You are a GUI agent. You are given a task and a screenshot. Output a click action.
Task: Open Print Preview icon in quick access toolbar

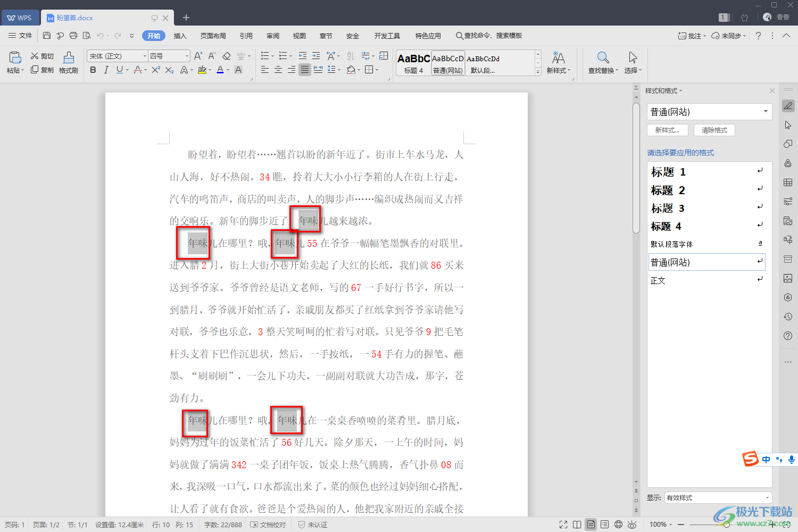point(87,36)
